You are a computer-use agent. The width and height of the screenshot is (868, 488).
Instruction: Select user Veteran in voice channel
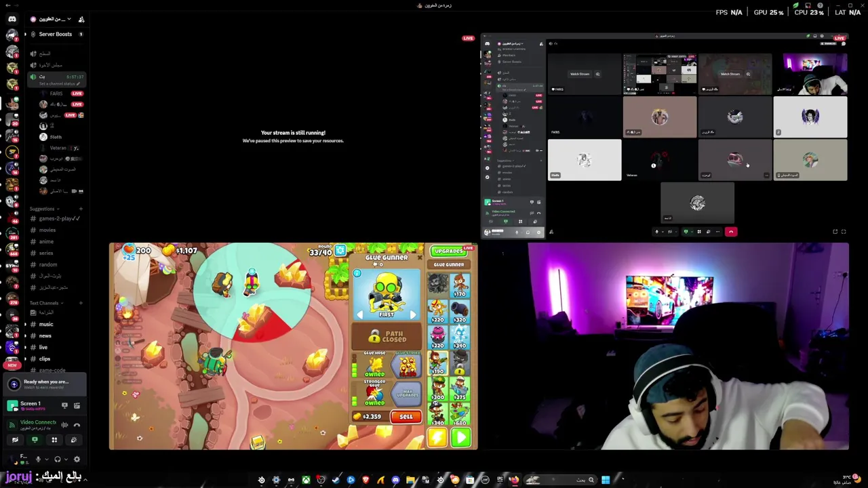pos(61,148)
